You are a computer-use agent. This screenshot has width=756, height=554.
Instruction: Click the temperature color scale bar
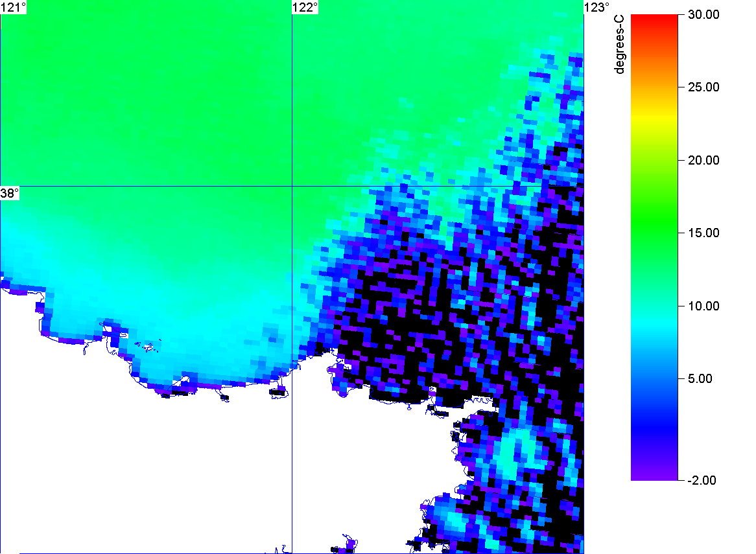(654, 247)
